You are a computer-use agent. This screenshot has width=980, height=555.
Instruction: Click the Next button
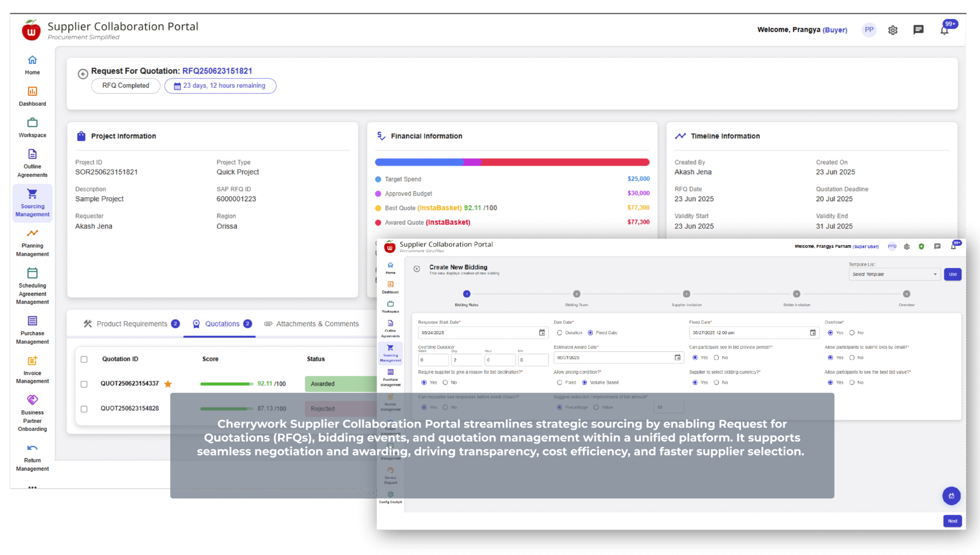(x=952, y=521)
